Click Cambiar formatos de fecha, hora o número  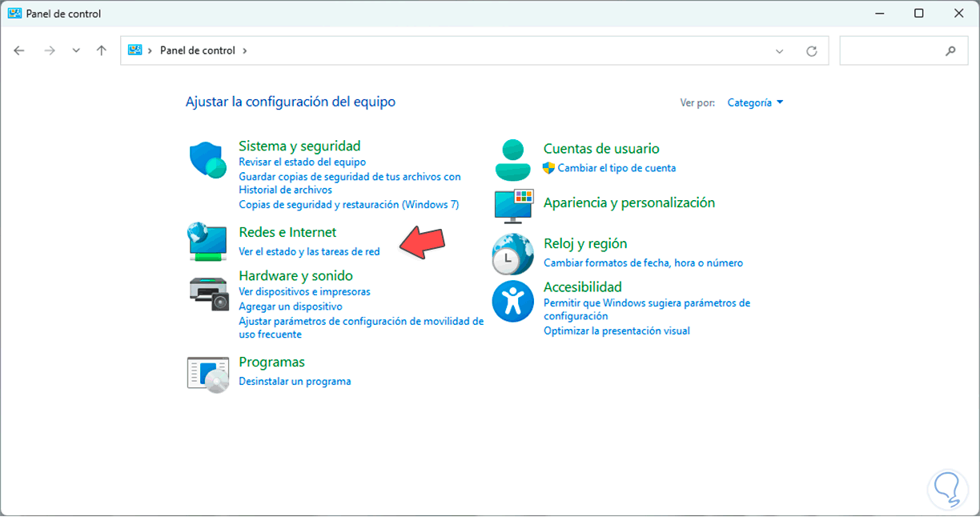[643, 262]
